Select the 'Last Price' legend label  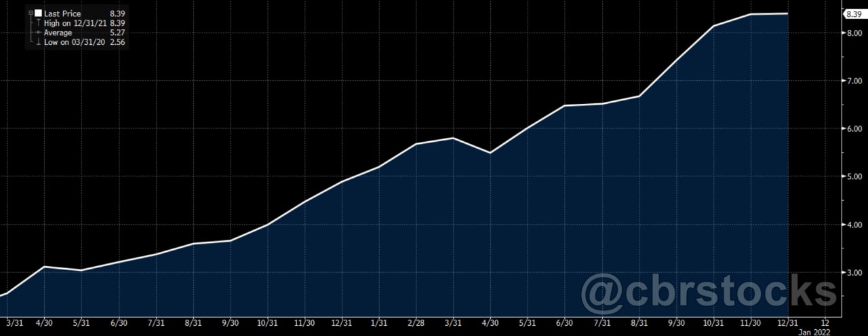pyautogui.click(x=62, y=14)
